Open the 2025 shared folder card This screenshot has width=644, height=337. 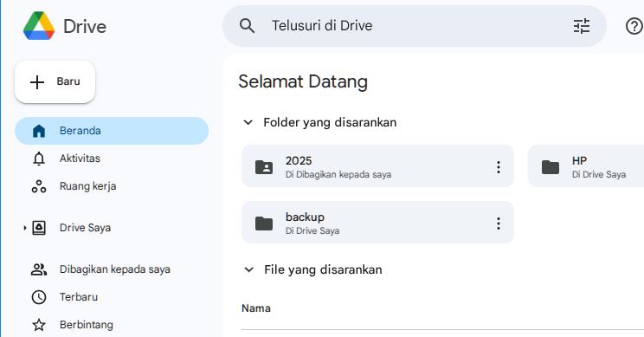tap(377, 166)
